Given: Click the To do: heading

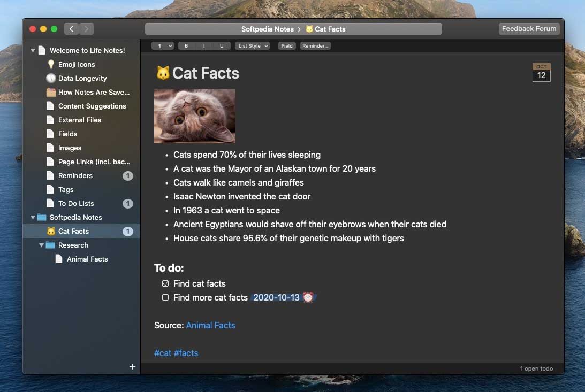Looking at the screenshot, I should (169, 268).
